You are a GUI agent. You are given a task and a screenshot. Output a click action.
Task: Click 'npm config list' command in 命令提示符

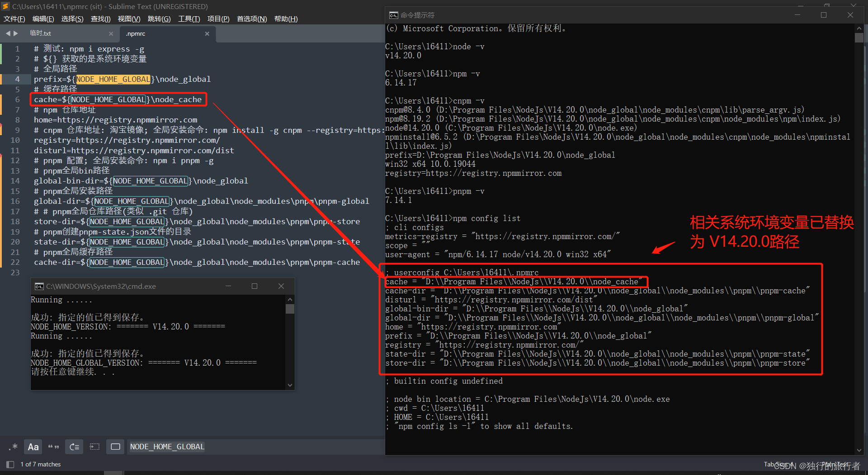(x=486, y=218)
